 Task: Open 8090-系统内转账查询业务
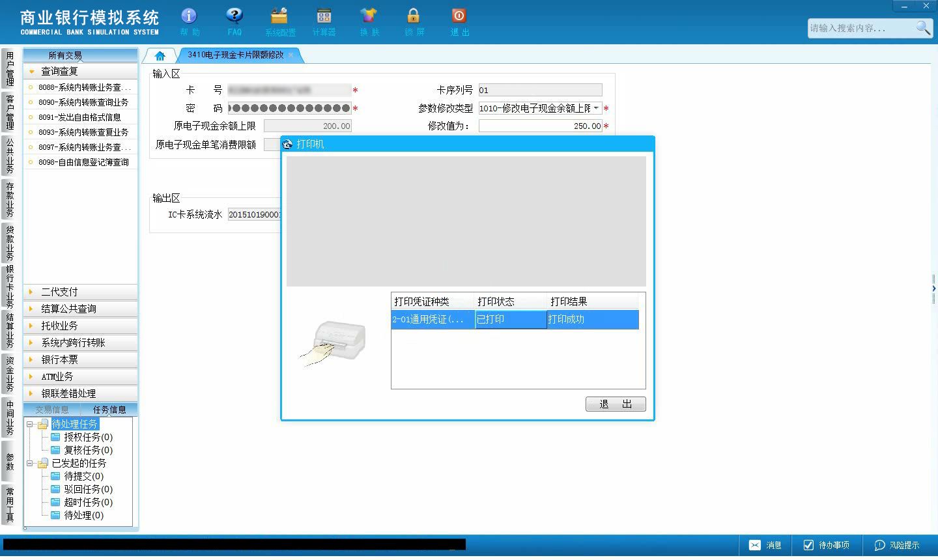81,102
